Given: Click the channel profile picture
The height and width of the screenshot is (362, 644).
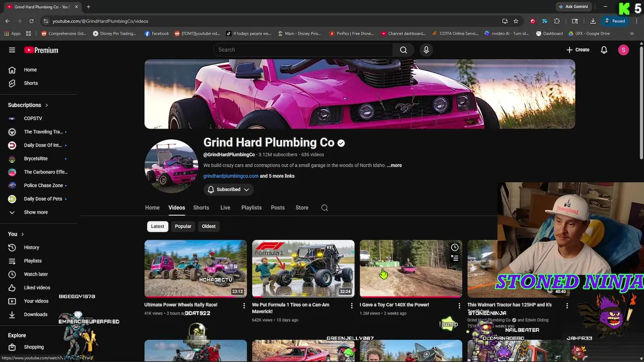Looking at the screenshot, I should click(x=172, y=166).
